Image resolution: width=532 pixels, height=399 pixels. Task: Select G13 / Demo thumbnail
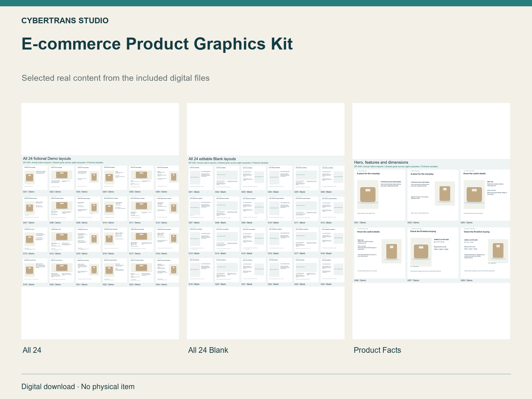[x=35, y=240]
